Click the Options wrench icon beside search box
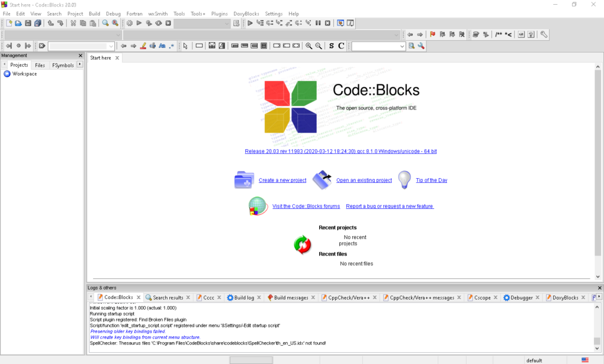Viewport: 604px width, 364px height. pyautogui.click(x=421, y=46)
